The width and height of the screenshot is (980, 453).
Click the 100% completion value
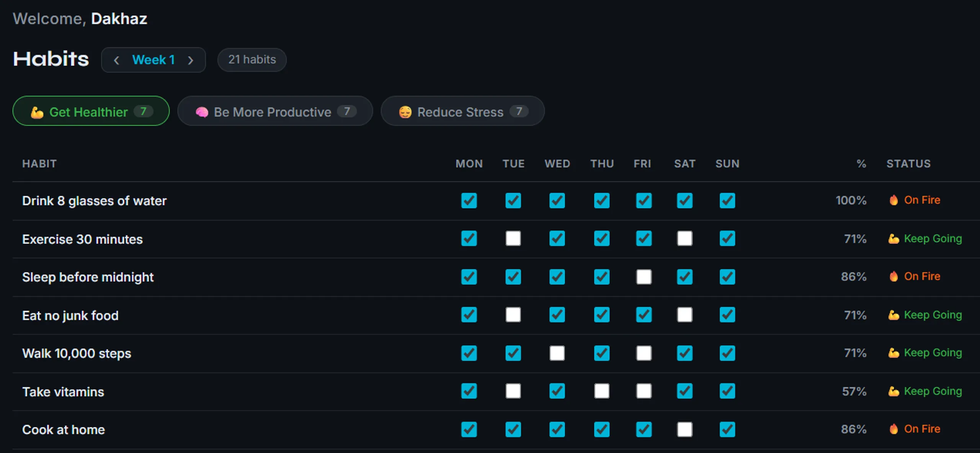851,200
